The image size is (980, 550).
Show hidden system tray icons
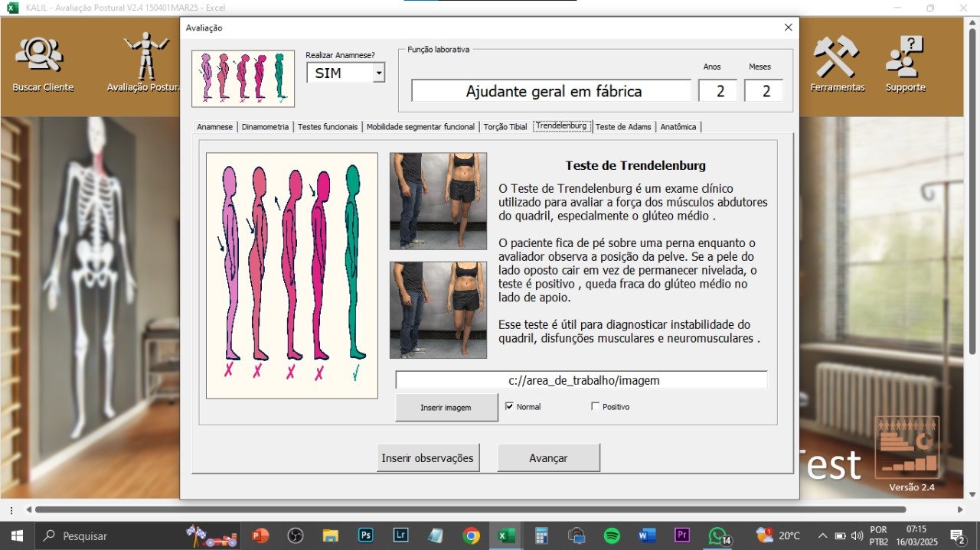[822, 535]
